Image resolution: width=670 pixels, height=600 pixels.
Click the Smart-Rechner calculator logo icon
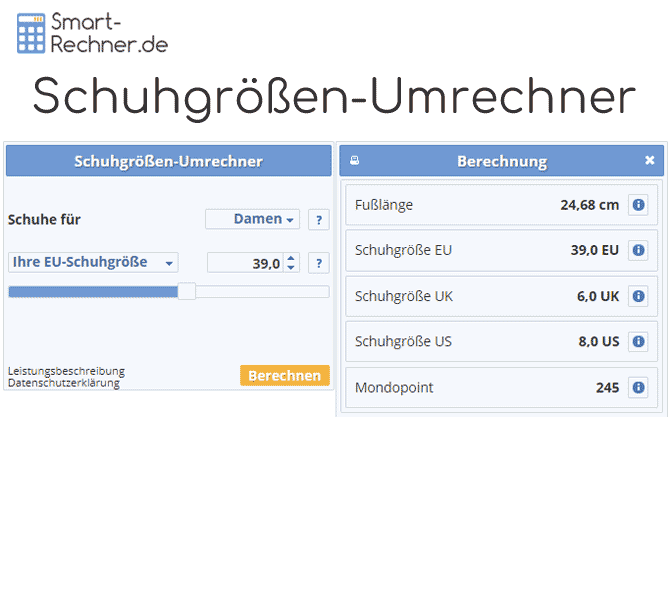[32, 33]
